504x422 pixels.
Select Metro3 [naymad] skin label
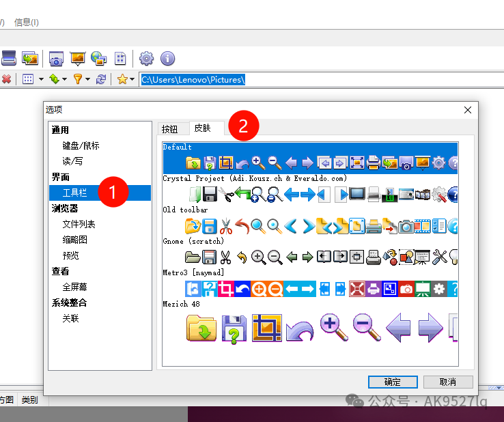(x=193, y=272)
